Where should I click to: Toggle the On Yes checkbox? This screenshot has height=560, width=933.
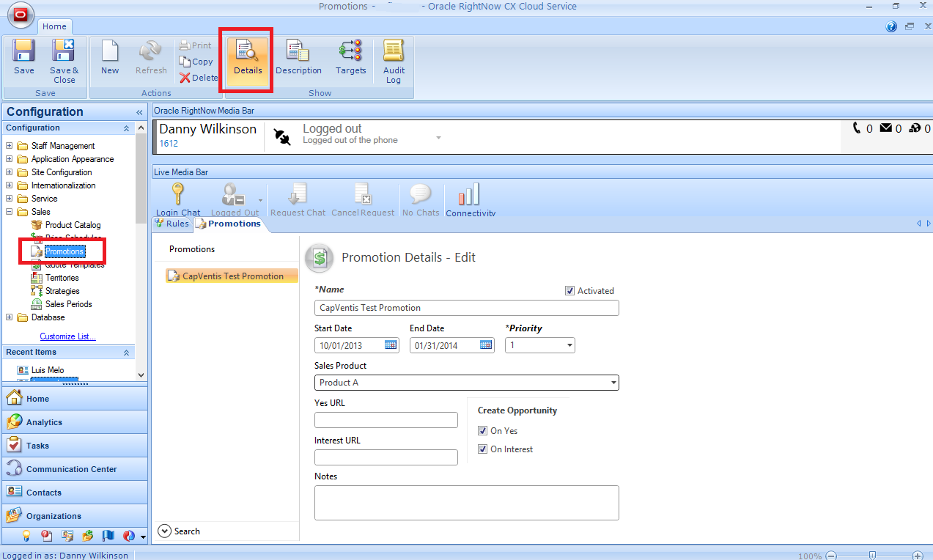pyautogui.click(x=483, y=431)
